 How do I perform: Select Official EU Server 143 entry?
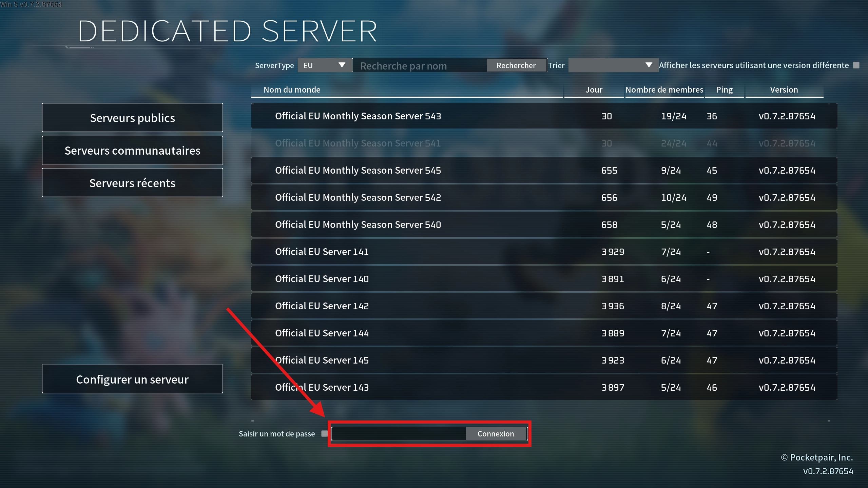tap(544, 387)
